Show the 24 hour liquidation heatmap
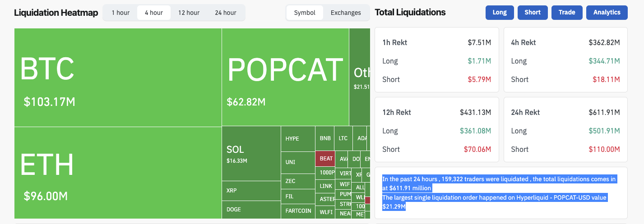644x224 pixels. [226, 13]
